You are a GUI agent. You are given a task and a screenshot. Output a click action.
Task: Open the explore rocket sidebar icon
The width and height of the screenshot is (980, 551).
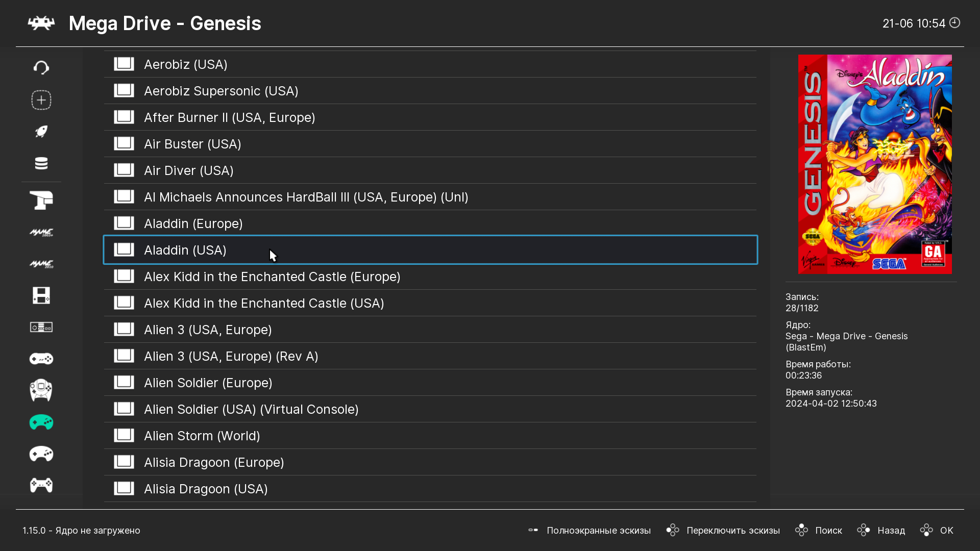click(41, 132)
